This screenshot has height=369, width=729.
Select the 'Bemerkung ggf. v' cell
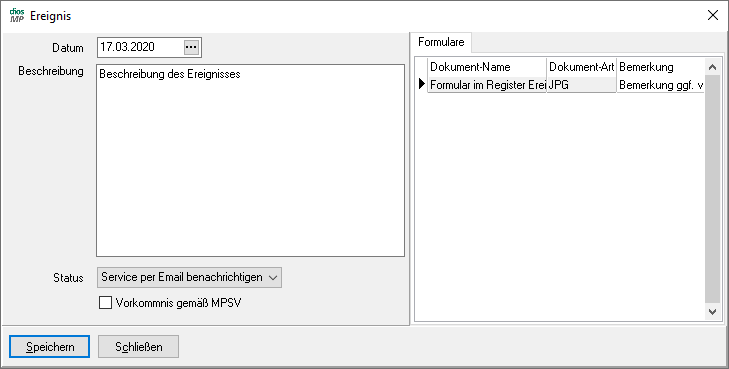point(661,85)
